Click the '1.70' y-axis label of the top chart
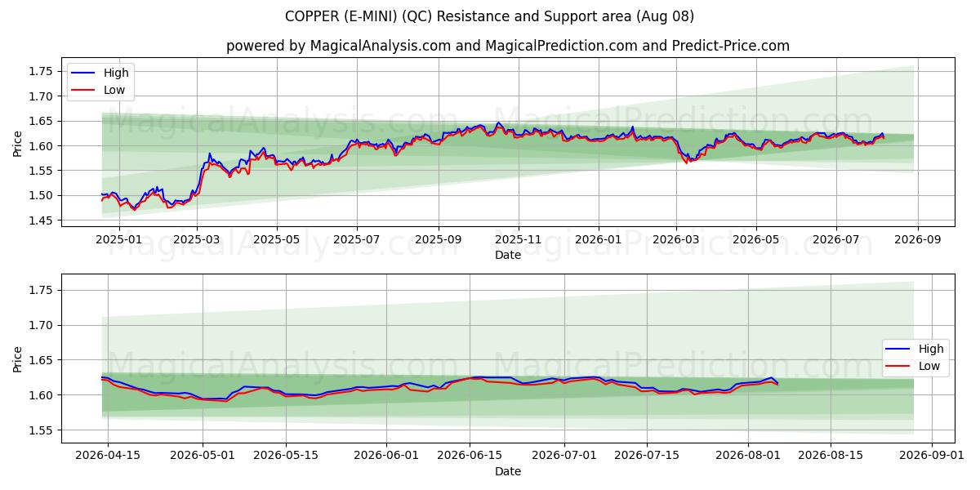Image resolution: width=980 pixels, height=490 pixels. 42,96
